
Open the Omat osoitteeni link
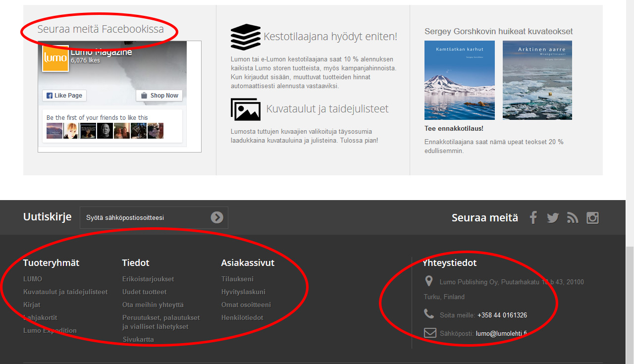246,305
